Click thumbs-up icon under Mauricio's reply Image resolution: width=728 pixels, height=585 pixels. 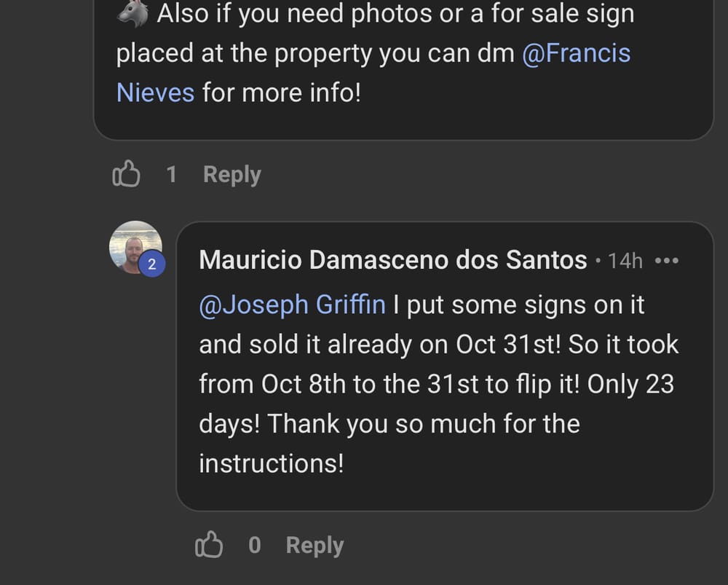[209, 546]
